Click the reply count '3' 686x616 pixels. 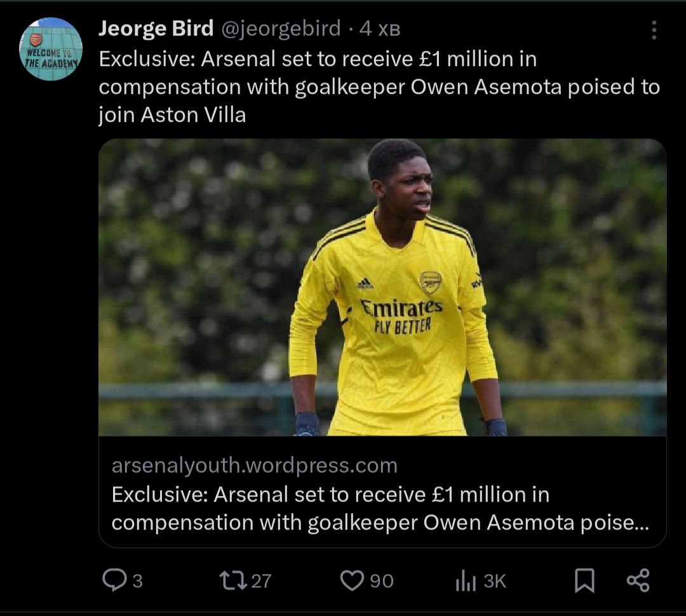pos(137,580)
